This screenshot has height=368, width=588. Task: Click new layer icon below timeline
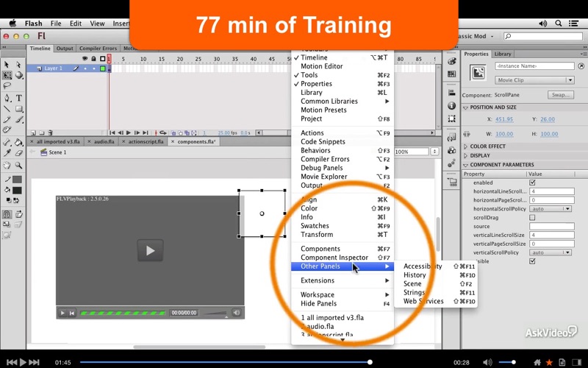tap(33, 133)
